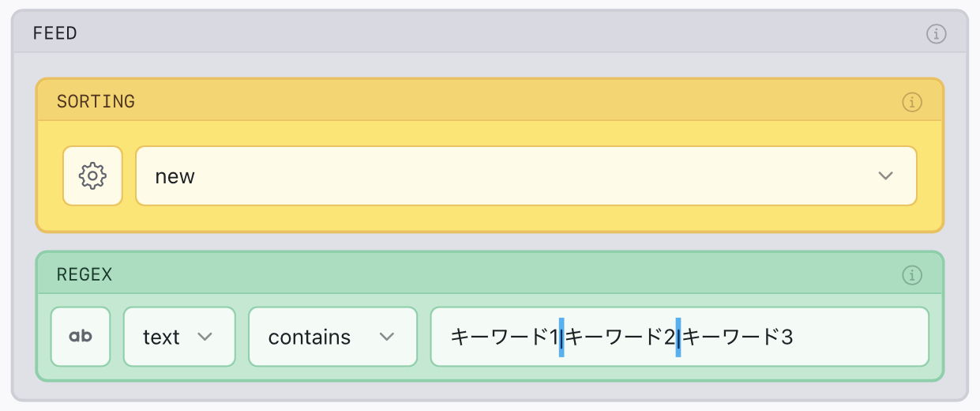Place cursor on キーワード2 in the pattern
Viewport: 980px width, 411px height.
tap(620, 337)
